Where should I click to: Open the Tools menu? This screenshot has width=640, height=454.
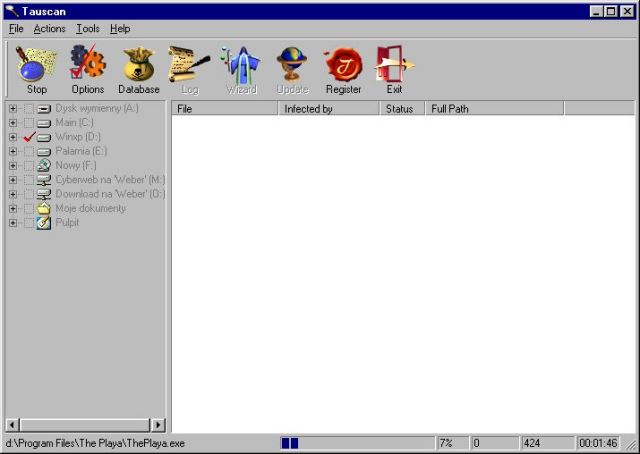pos(88,29)
